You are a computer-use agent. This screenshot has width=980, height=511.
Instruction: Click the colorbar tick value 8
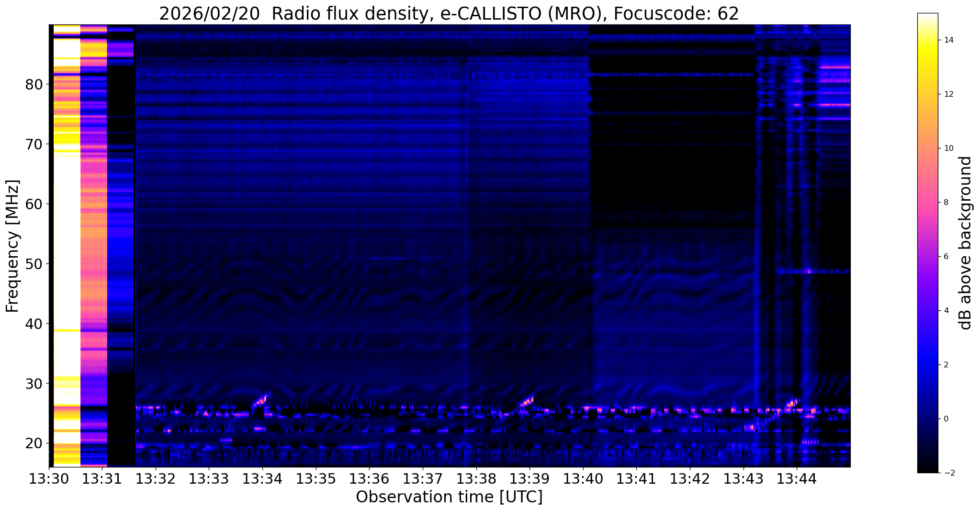pos(946,203)
